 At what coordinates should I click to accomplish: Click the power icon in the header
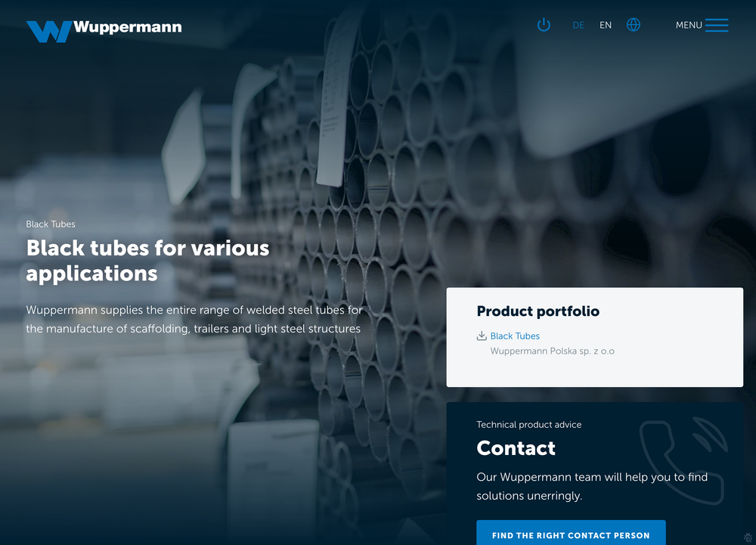pyautogui.click(x=544, y=24)
